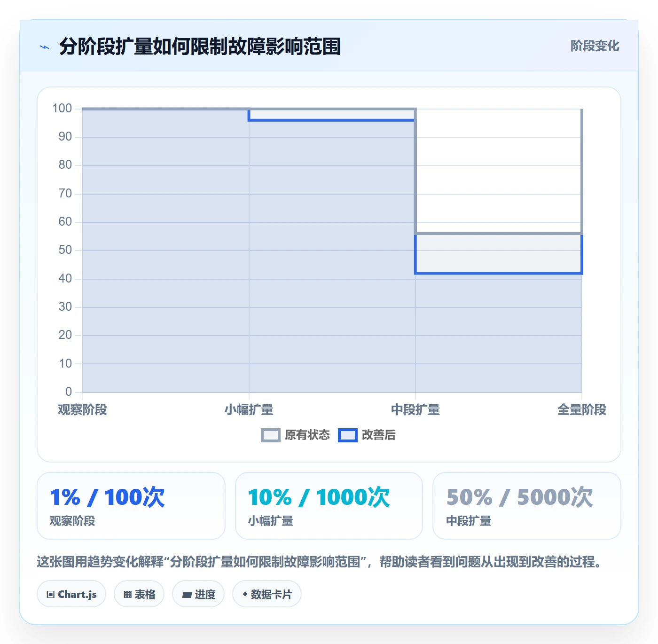Viewport: 658px width, 644px height.
Task: Click the 小幅扩量 x-axis label
Action: pyautogui.click(x=249, y=410)
